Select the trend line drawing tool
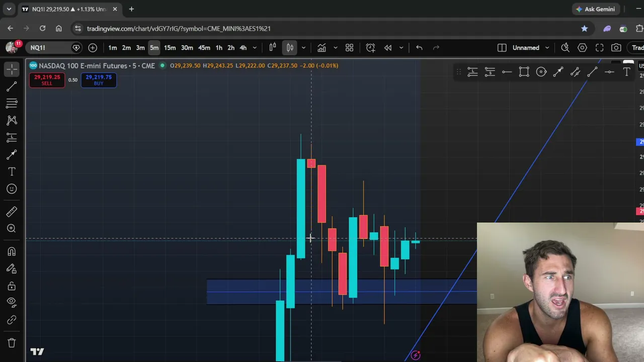The image size is (644, 362). 12,86
